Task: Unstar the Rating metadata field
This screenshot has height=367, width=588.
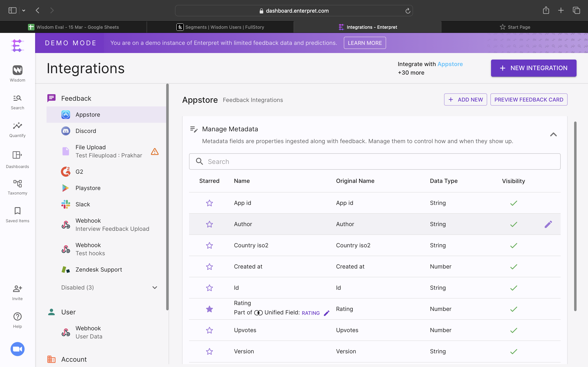Action: 209,309
